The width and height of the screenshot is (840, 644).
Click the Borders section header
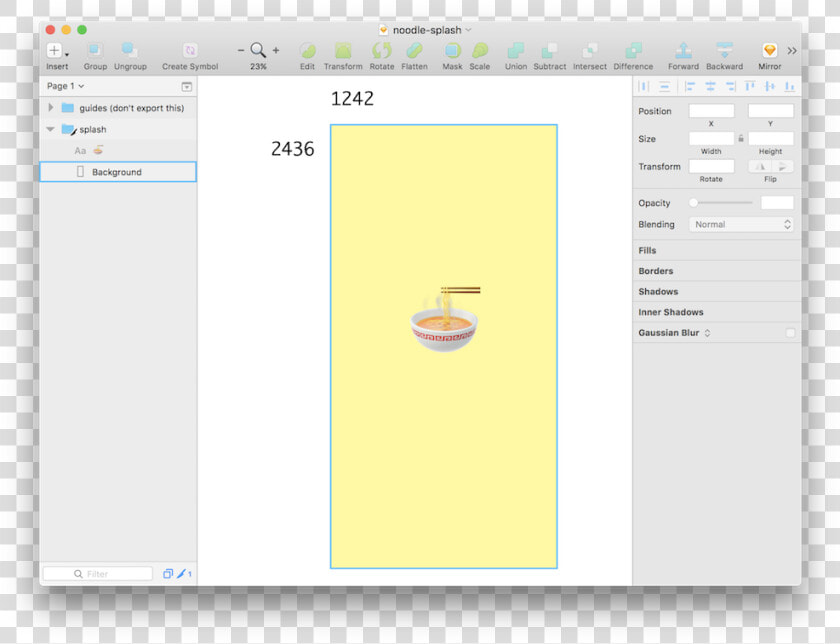coord(717,271)
